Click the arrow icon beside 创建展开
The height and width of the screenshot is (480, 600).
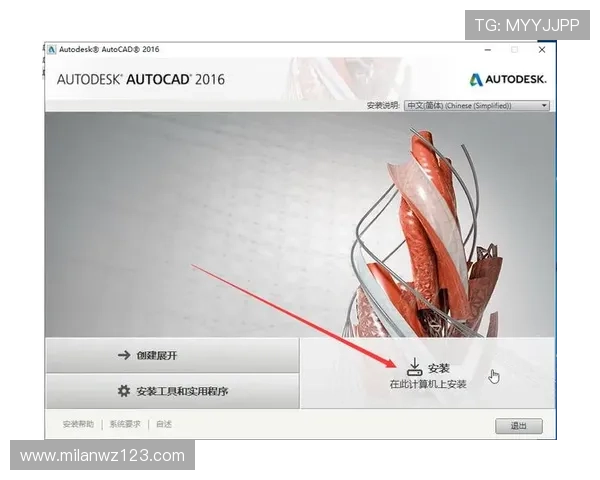[x=124, y=355]
